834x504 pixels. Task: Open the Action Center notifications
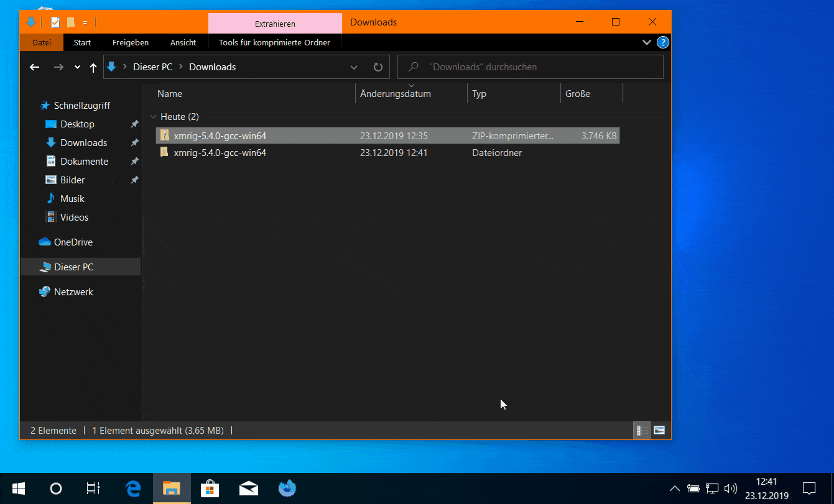(x=809, y=488)
